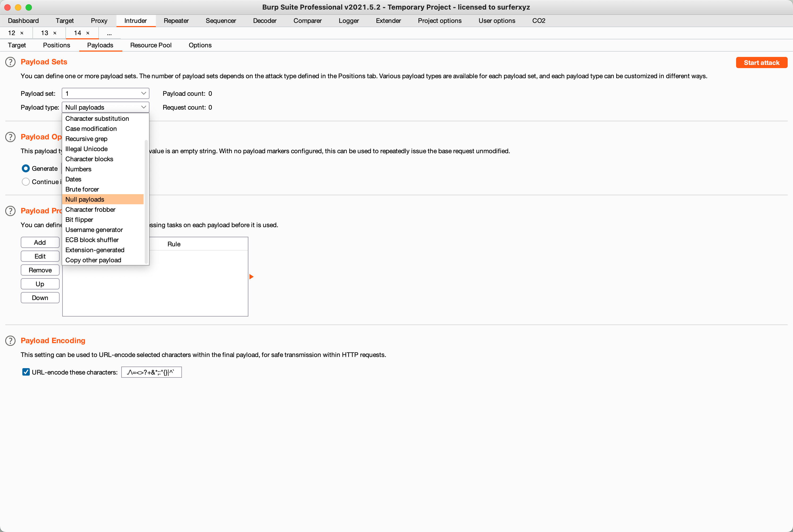Close Intruder tab 13

pyautogui.click(x=55, y=33)
